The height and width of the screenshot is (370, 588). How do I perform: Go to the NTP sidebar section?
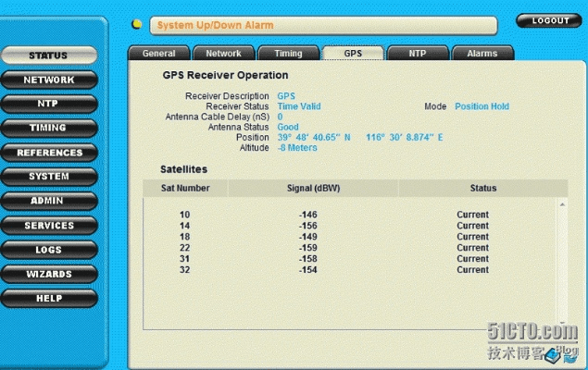(x=48, y=104)
